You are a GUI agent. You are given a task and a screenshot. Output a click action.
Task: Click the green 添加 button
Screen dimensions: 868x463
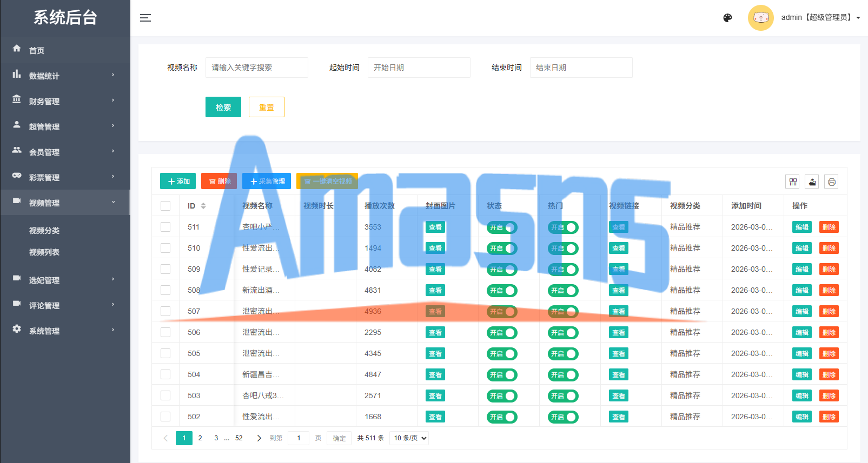pyautogui.click(x=178, y=181)
